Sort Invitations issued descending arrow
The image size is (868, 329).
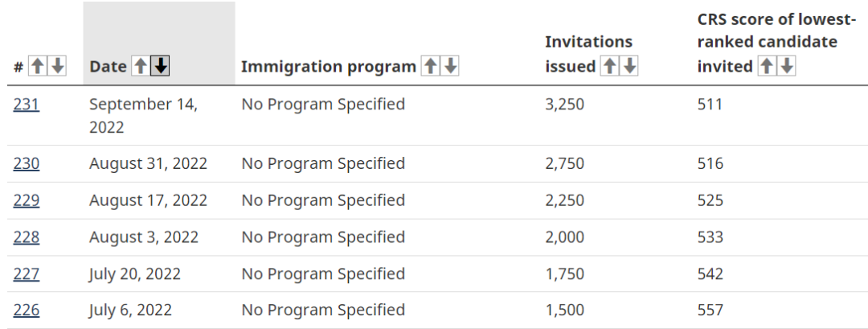(x=629, y=67)
